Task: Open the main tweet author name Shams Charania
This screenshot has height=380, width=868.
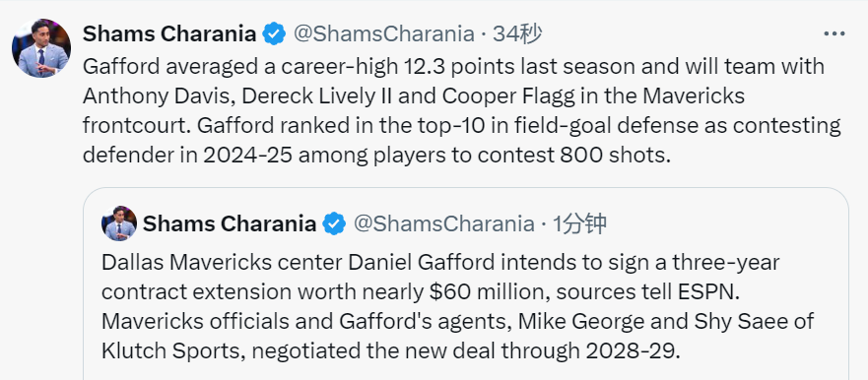Action: pyautogui.click(x=169, y=34)
